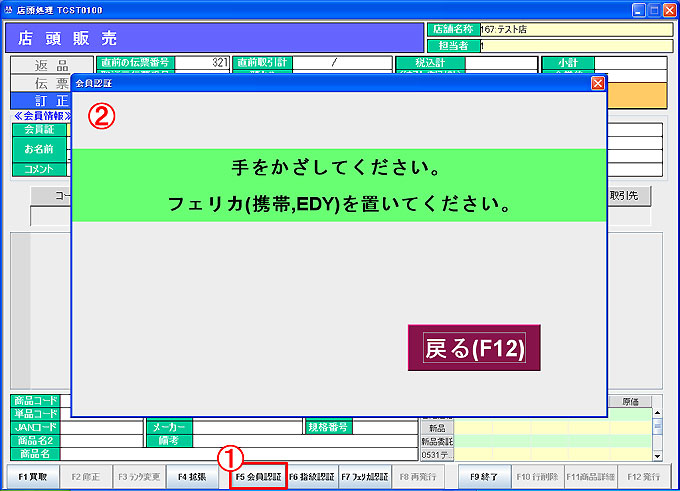Click the 備考 input field
The height and width of the screenshot is (491, 680).
(x=305, y=441)
